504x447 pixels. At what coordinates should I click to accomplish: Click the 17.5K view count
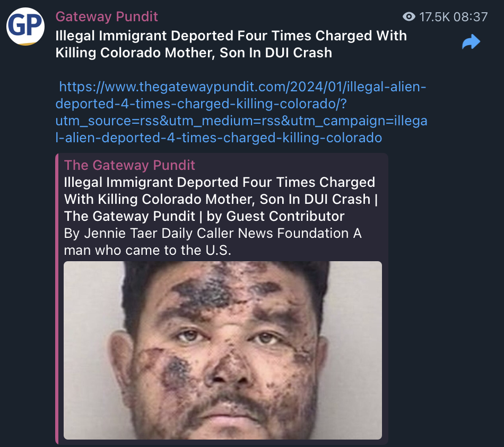click(x=435, y=16)
